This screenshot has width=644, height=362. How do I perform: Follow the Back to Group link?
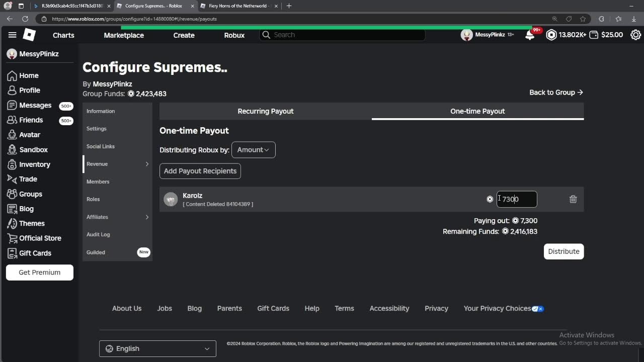556,93
